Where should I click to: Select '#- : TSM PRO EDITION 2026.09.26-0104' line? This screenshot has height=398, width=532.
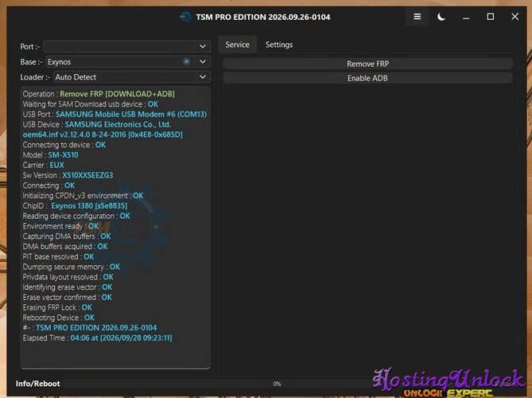[x=90, y=328]
